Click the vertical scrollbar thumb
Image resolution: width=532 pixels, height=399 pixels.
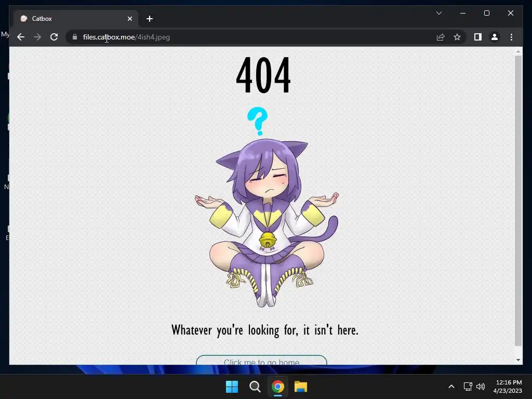pos(518,201)
